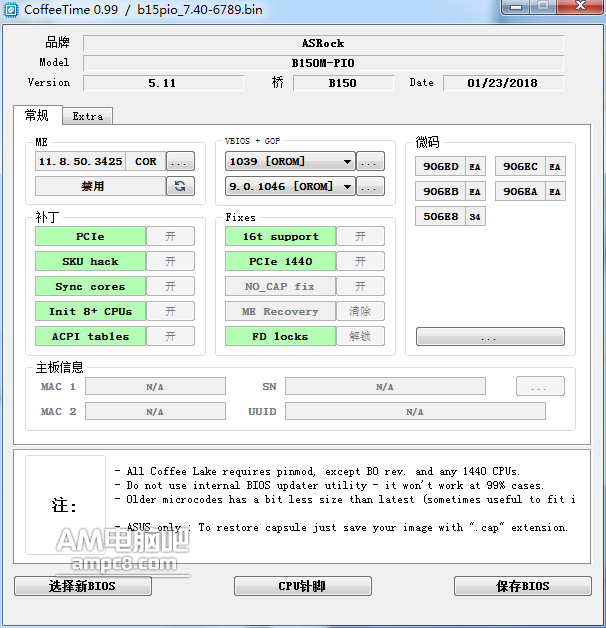The height and width of the screenshot is (628, 606).
Task: Toggle the NO_CAP fix 开 button
Action: click(360, 286)
